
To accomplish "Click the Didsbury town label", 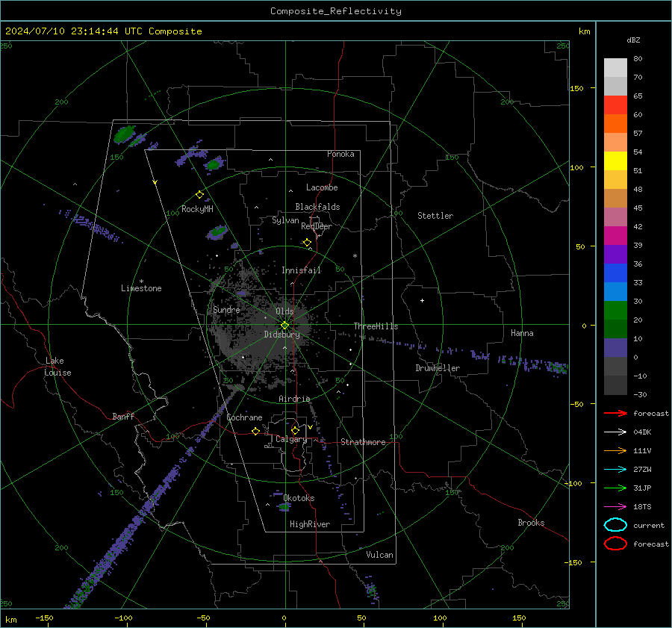I will (281, 335).
